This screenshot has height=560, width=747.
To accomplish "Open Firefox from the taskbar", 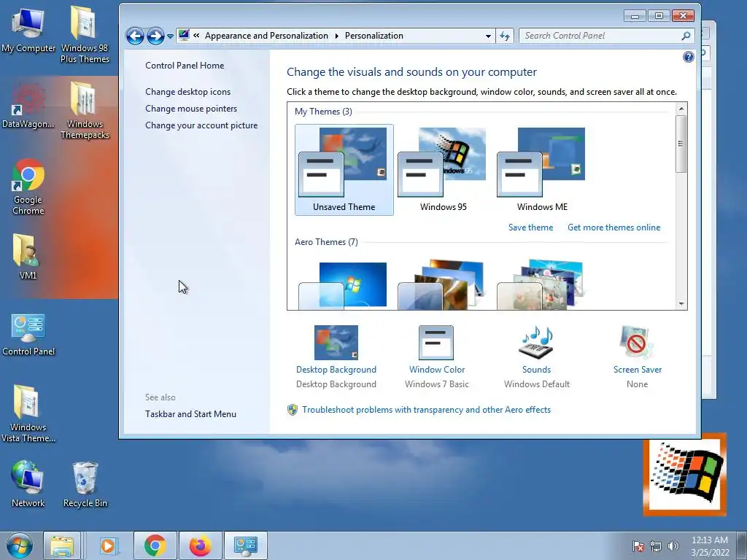I will coord(200,545).
